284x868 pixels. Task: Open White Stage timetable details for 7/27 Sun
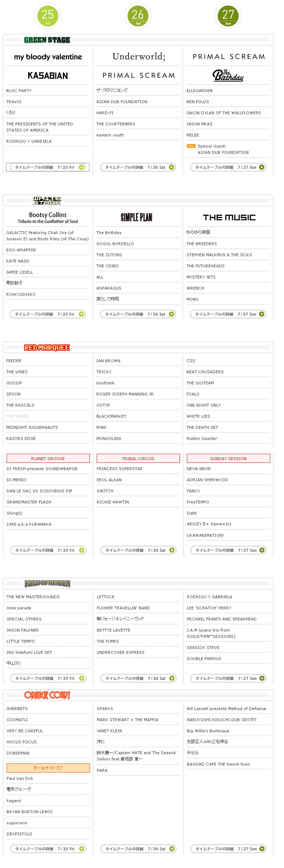pos(228,314)
